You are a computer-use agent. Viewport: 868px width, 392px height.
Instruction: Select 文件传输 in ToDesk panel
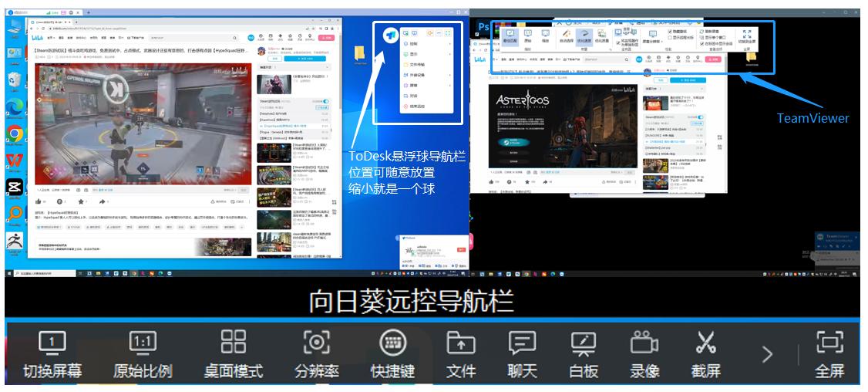click(426, 64)
